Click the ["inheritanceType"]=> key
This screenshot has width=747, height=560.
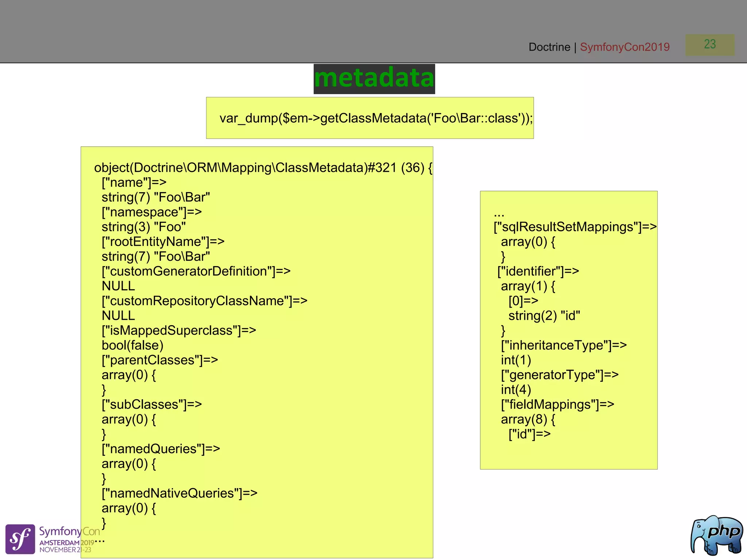[564, 345]
